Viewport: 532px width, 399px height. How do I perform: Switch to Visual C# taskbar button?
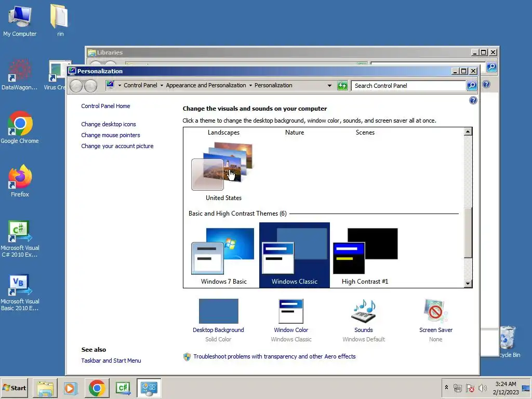[123, 388]
